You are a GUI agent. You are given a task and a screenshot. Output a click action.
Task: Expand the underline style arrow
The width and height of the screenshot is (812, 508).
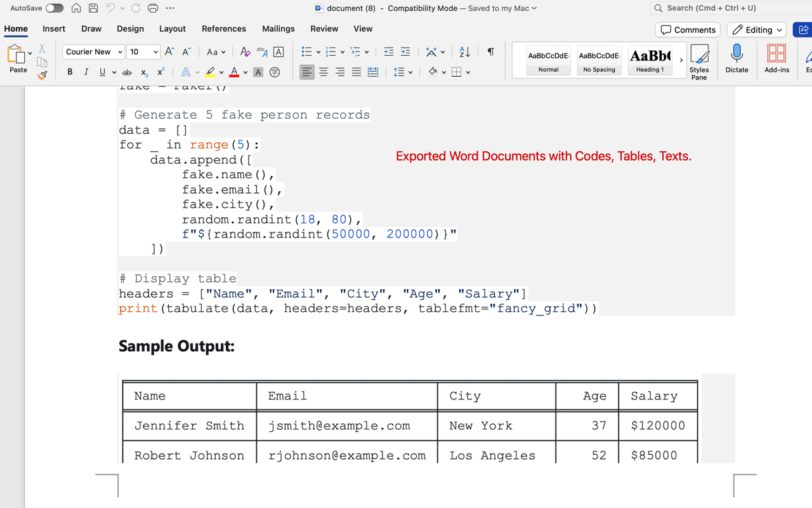114,72
